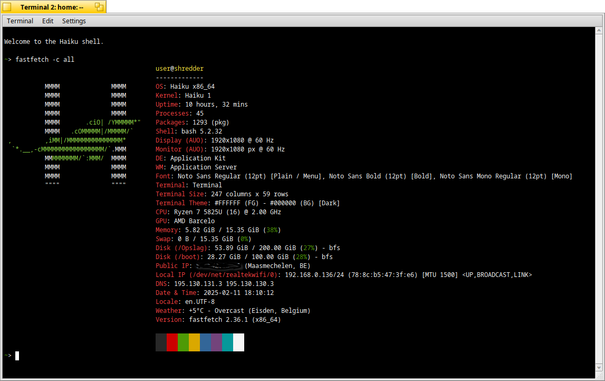Click the 'Swap: 0 B / 15.35 GiB' line
605x381 pixels.
pos(204,239)
